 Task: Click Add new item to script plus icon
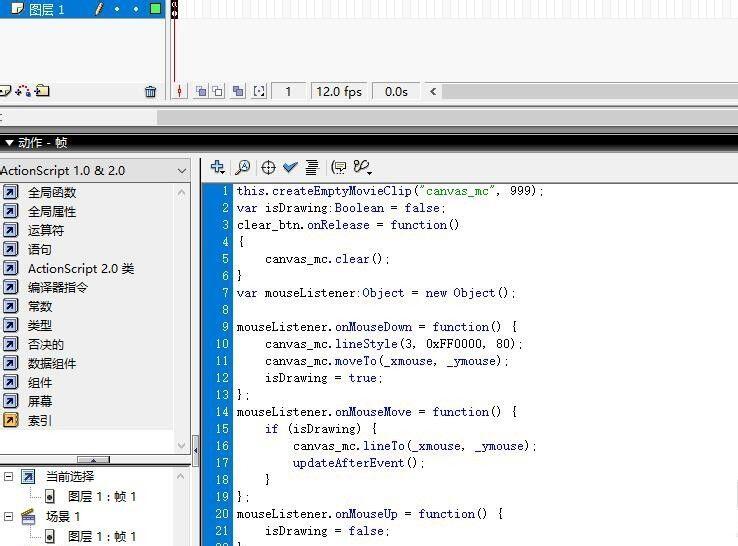pyautogui.click(x=217, y=167)
